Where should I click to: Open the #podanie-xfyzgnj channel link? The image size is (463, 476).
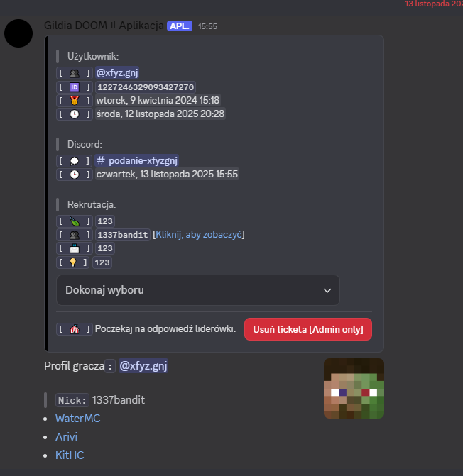137,160
